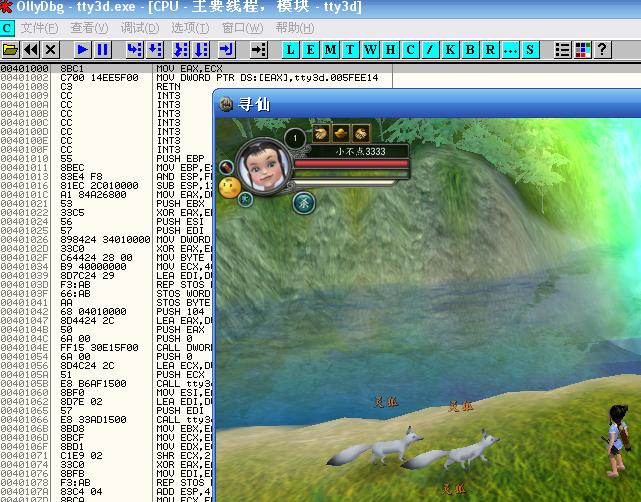
Task: Close program with the X toolbar icon
Action: (51, 50)
